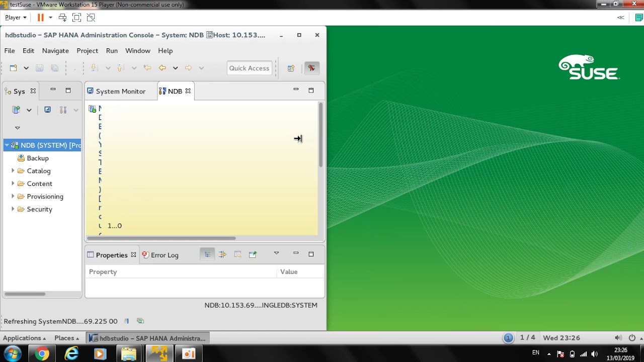
Task: Open the Properties view menu triangle
Action: (276, 253)
